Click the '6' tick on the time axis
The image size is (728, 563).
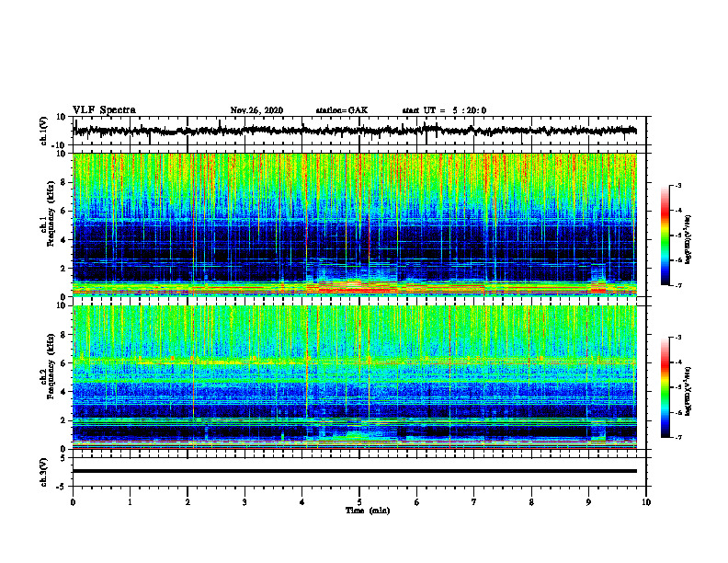[x=417, y=502]
